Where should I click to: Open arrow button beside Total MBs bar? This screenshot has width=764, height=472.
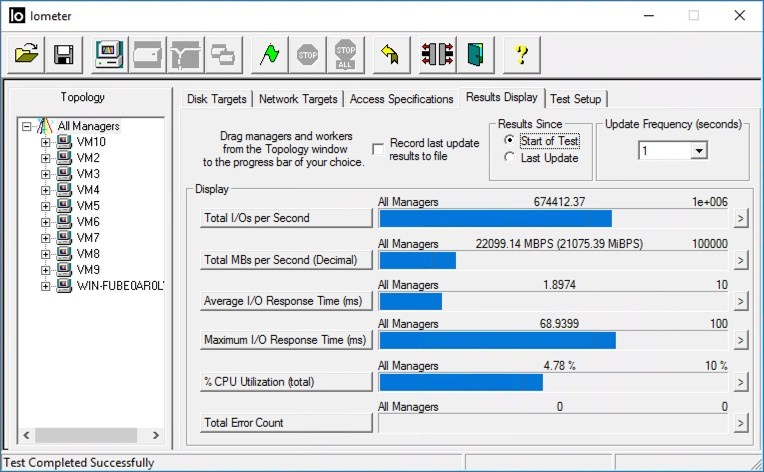(x=741, y=261)
